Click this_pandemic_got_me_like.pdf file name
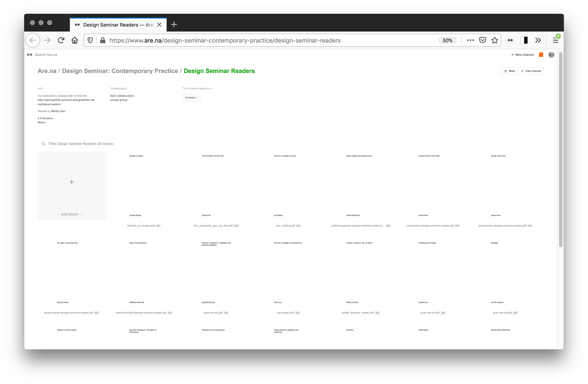This screenshot has height=384, width=588. [213, 226]
